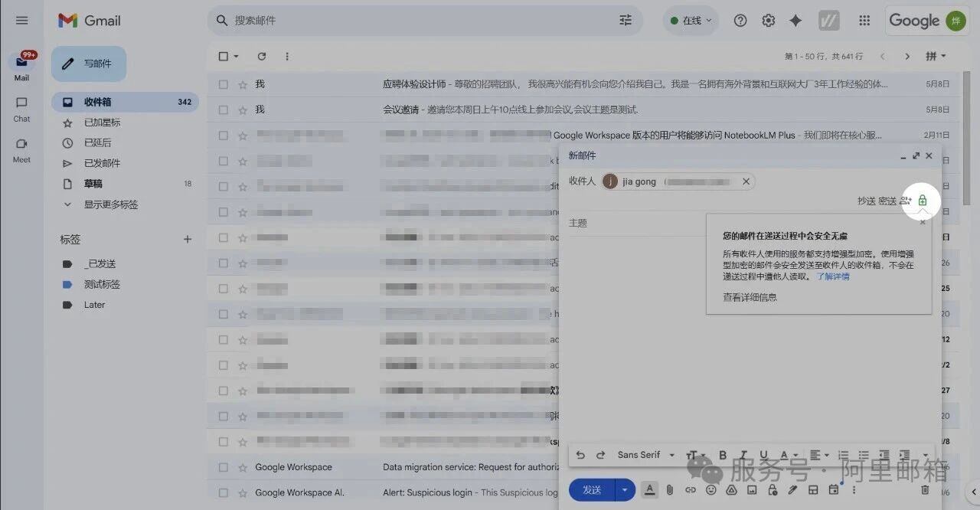Screen dimensions: 980x510
Task: Open the 草稿 drafts folder
Action: (x=93, y=184)
